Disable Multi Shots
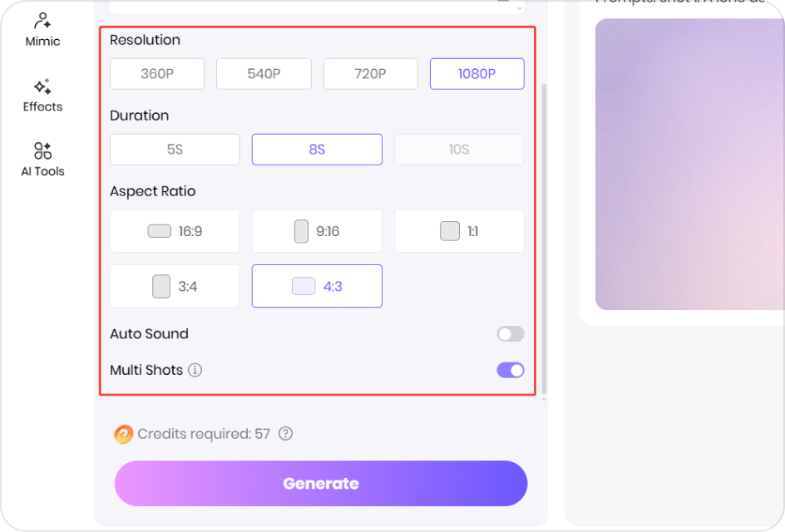Screen dimensions: 785x532 point(510,369)
